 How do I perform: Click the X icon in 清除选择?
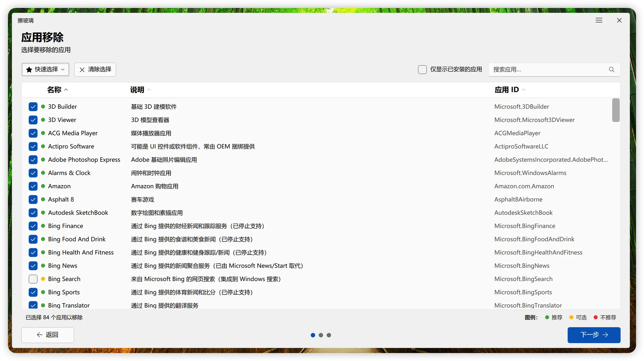82,70
